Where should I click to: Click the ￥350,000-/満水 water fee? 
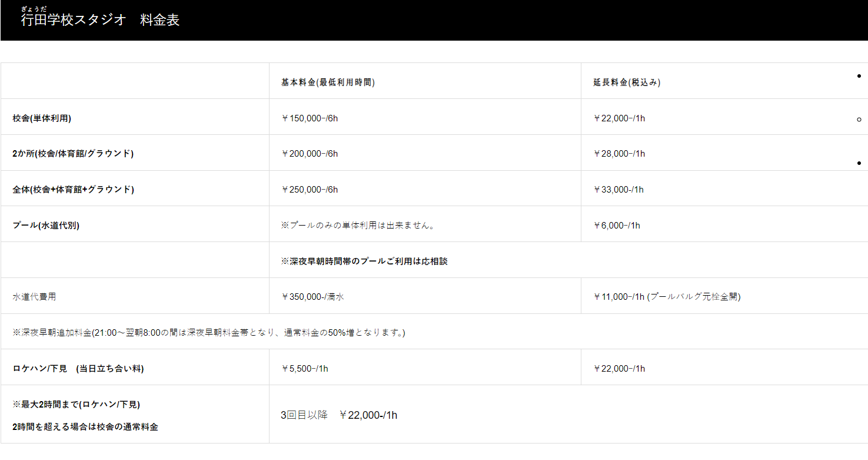point(312,297)
